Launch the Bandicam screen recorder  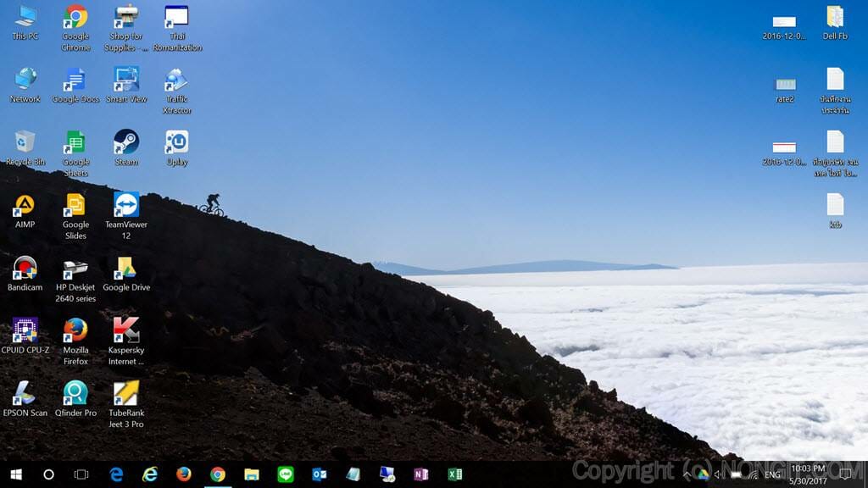pos(24,271)
